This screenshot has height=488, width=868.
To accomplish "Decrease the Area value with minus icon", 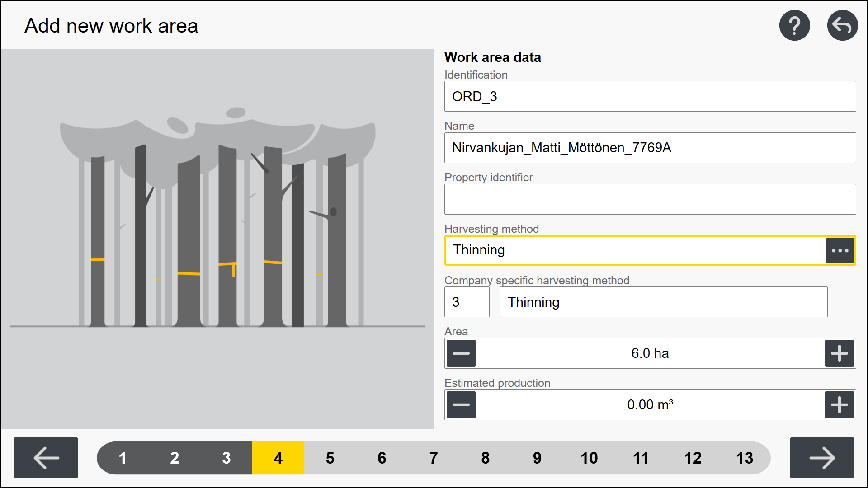I will tap(461, 353).
